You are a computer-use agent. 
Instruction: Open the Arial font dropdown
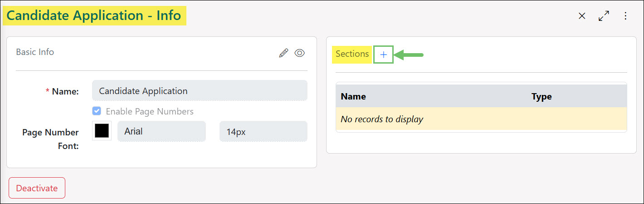click(x=161, y=131)
